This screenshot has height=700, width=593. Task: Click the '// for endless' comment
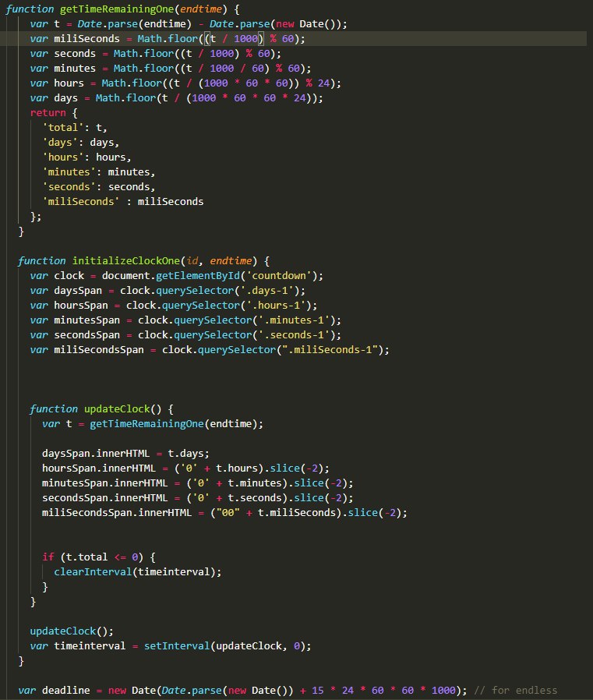tap(515, 690)
